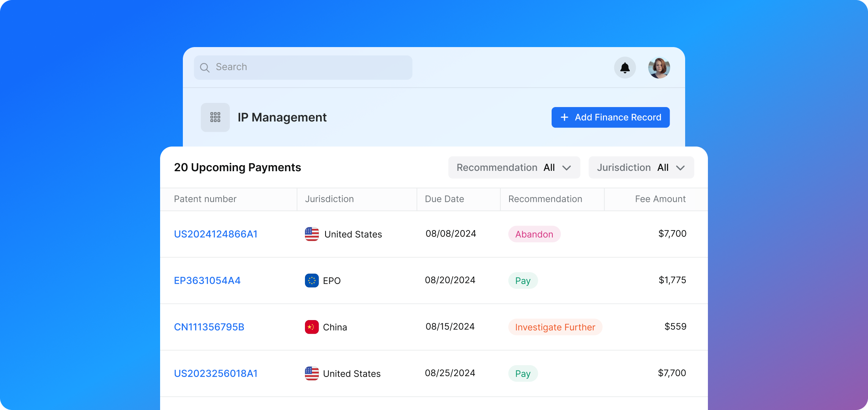Open patent US2024124866A1 link
This screenshot has height=410, width=868.
(x=216, y=234)
